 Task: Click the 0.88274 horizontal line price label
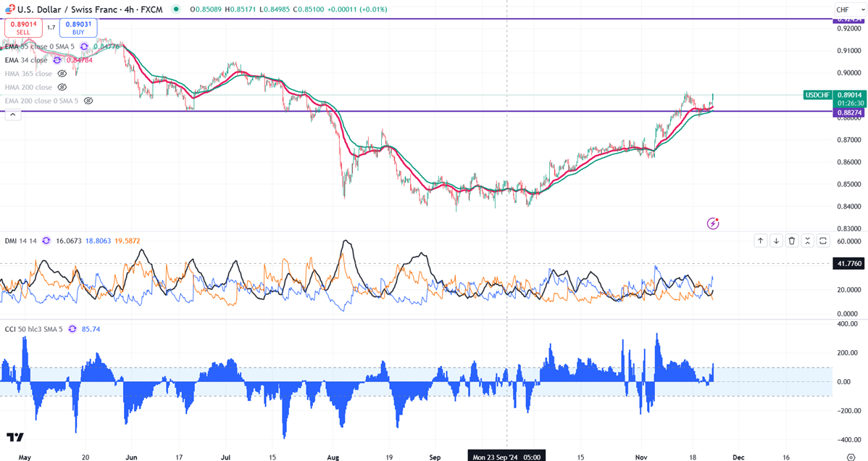coord(848,112)
